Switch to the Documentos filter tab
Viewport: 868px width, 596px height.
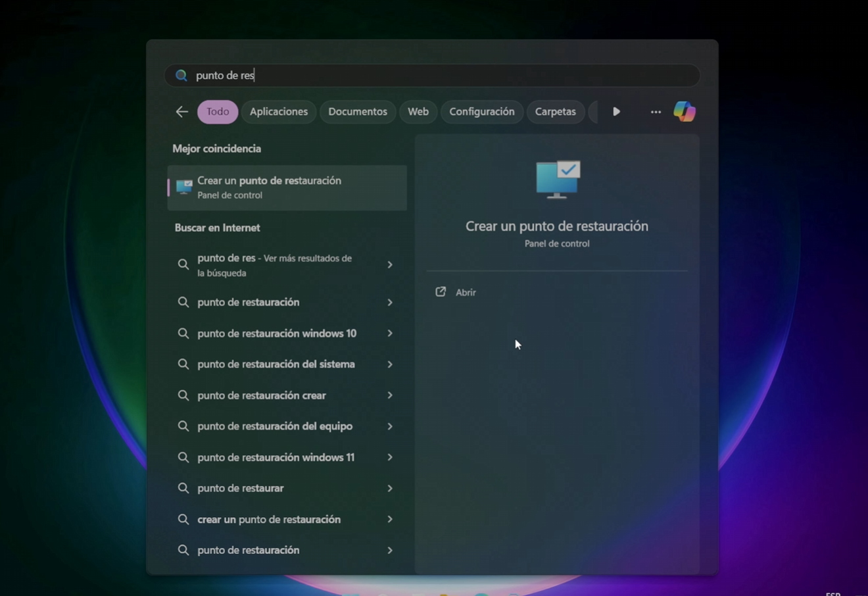coord(357,112)
